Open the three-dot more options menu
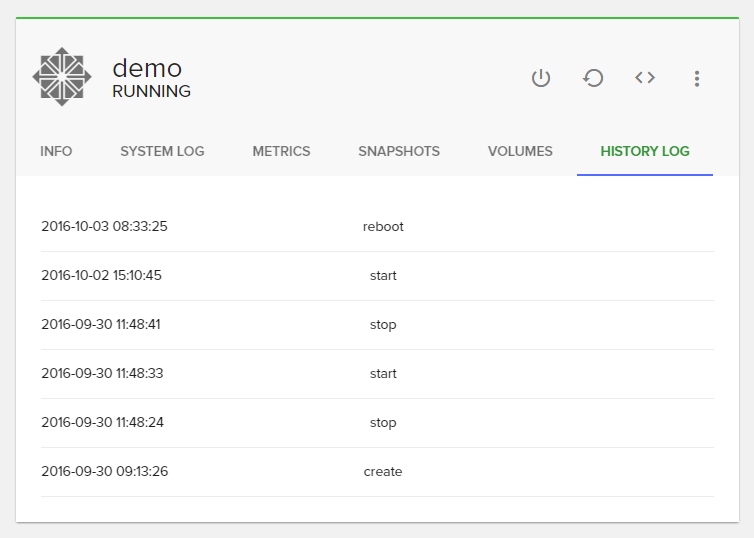The width and height of the screenshot is (754, 538). click(697, 78)
